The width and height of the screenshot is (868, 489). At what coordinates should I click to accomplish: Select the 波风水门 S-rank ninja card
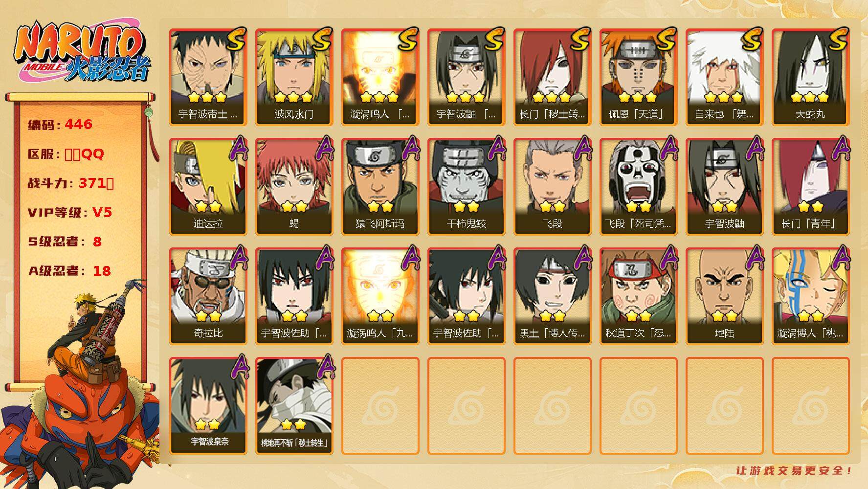click(294, 77)
